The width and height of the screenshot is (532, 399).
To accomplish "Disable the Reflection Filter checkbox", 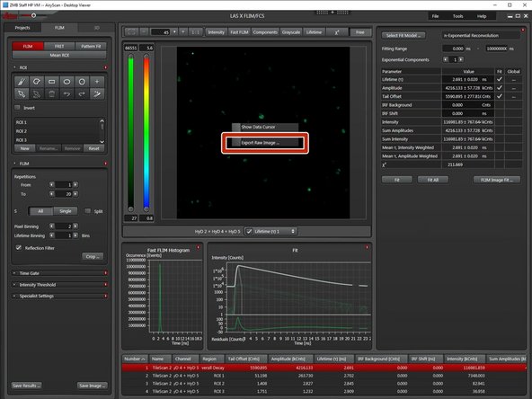I will click(19, 248).
